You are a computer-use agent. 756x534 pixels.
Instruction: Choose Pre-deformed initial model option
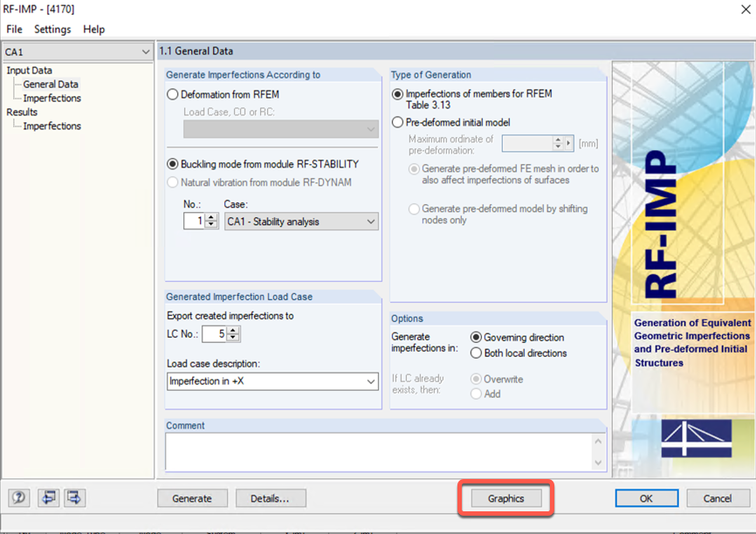pos(397,122)
